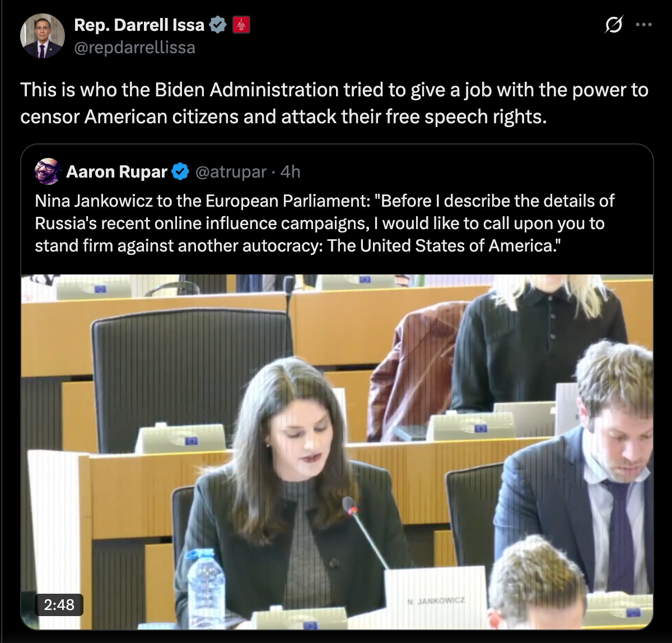Click the water bottle in the video frame
Viewport: 672px width, 643px height.
[206, 588]
